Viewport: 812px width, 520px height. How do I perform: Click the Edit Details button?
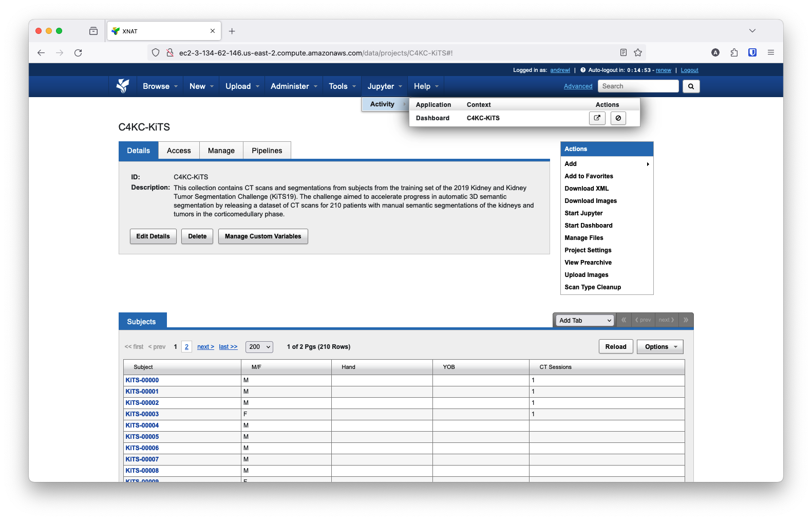[x=153, y=236]
